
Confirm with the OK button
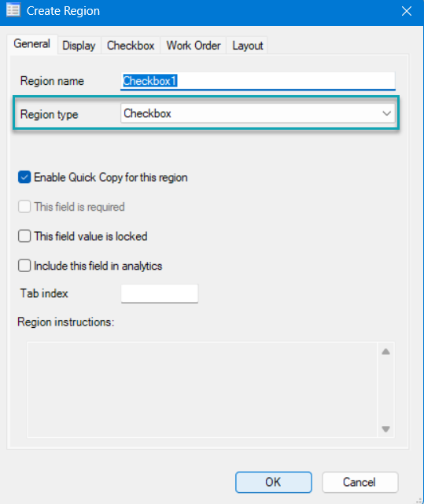[274, 482]
